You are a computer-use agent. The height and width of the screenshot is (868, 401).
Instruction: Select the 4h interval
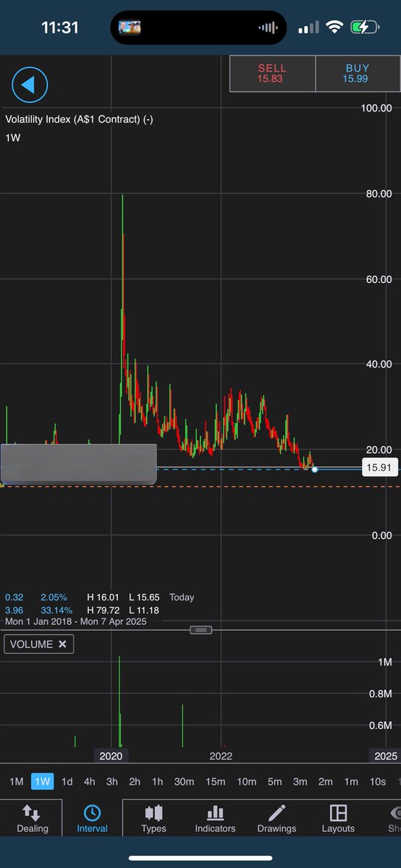[x=89, y=781]
